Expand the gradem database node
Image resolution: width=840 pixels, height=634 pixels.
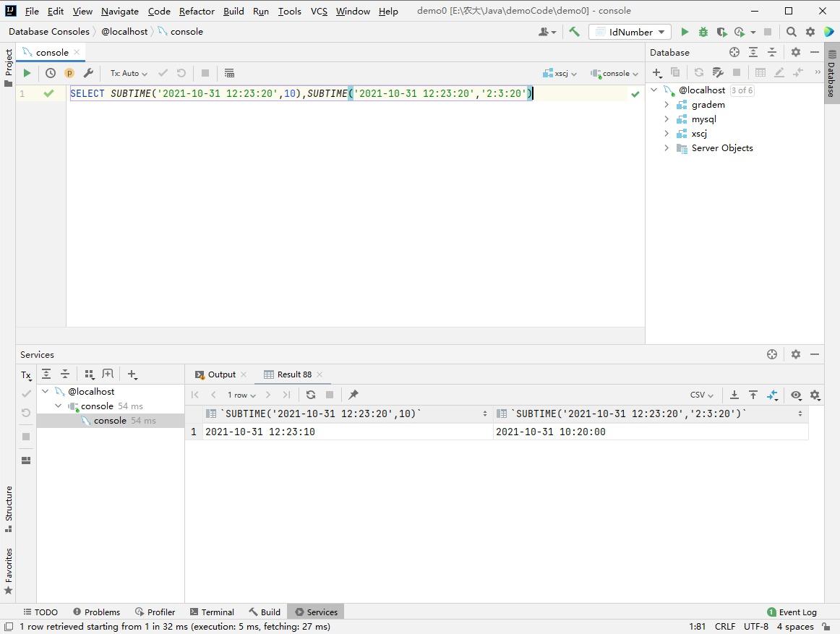point(667,105)
